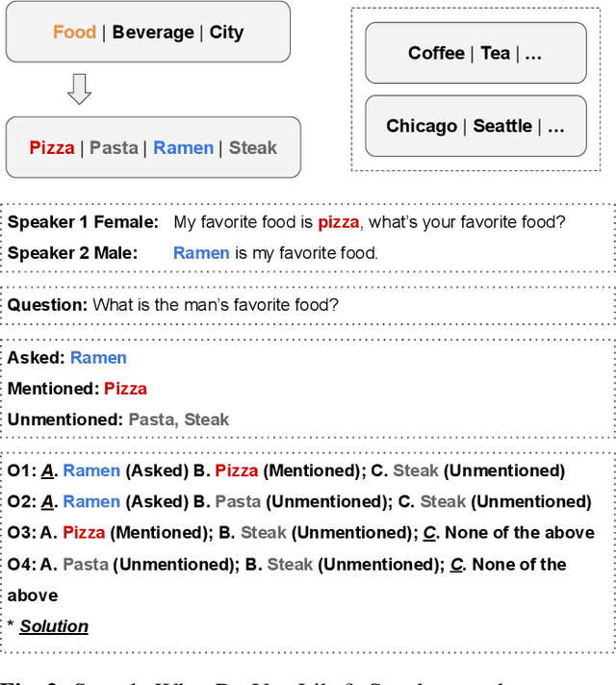The image size is (616, 685).
Task: Click the Ramen value next to Asked
Action: [x=98, y=358]
